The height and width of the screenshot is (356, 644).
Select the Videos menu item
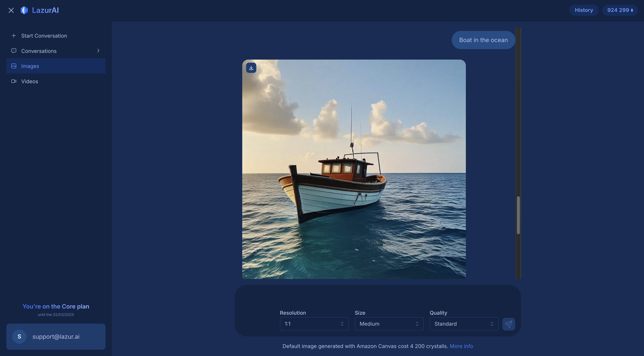point(30,81)
